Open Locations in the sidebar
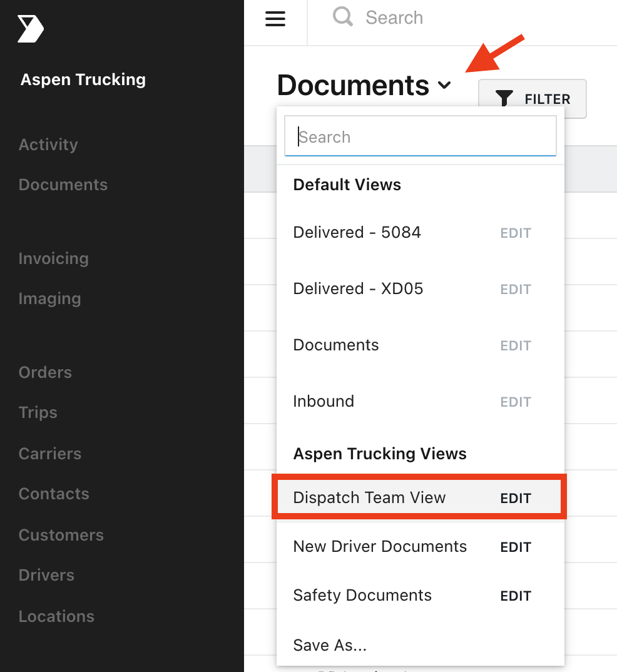 [x=56, y=616]
